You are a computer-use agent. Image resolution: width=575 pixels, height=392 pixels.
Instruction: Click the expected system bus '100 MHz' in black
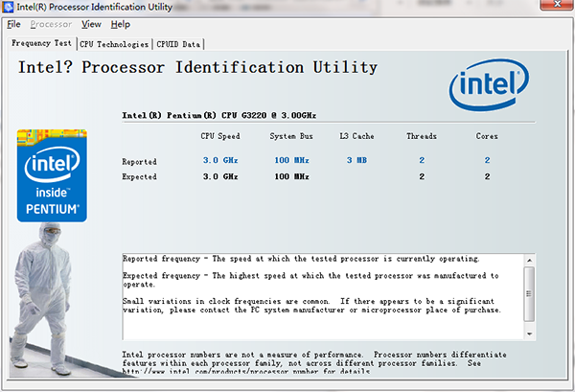pos(291,176)
